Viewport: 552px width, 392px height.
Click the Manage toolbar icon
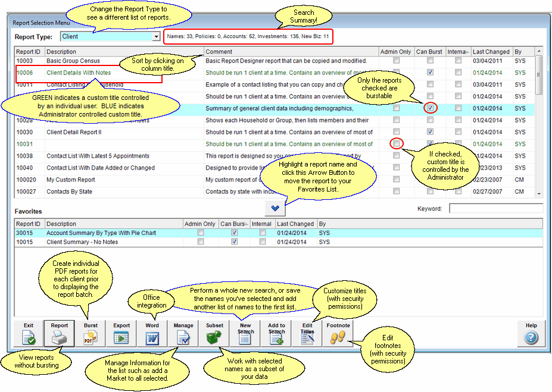click(183, 337)
